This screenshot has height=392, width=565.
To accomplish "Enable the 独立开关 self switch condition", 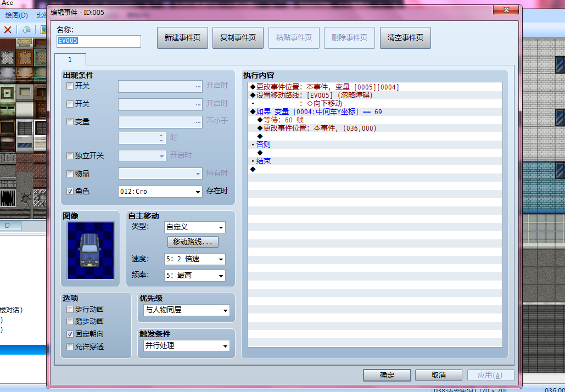I will point(70,156).
